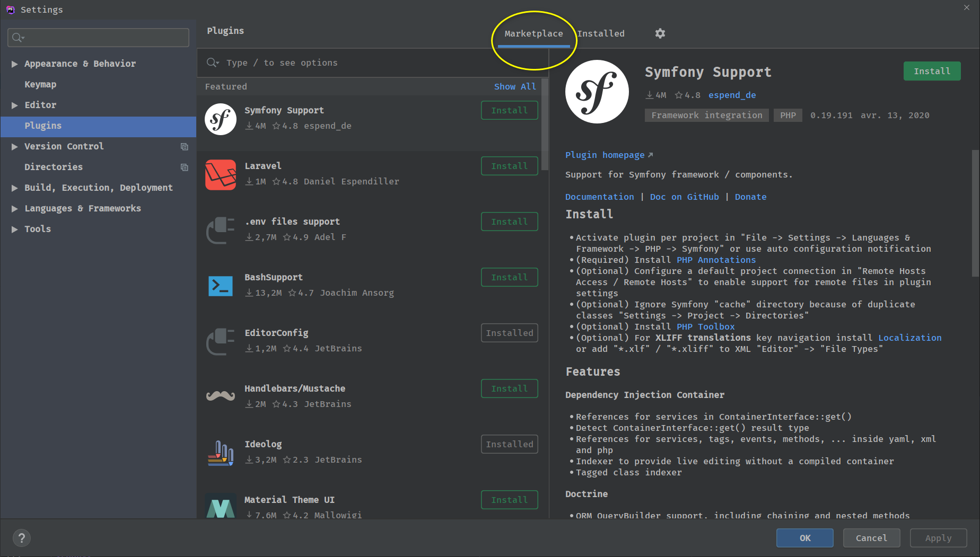The height and width of the screenshot is (557, 980).
Task: Click the large Symfony logo in details
Action: 597,92
